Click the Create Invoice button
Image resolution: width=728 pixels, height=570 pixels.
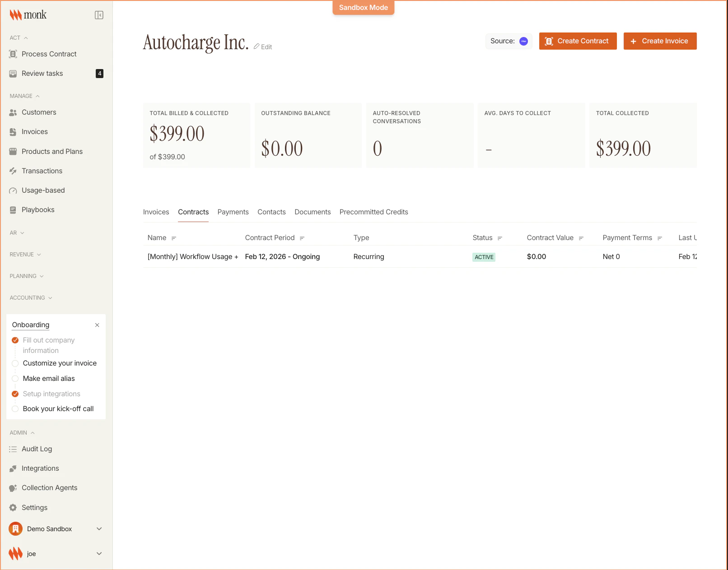point(660,41)
